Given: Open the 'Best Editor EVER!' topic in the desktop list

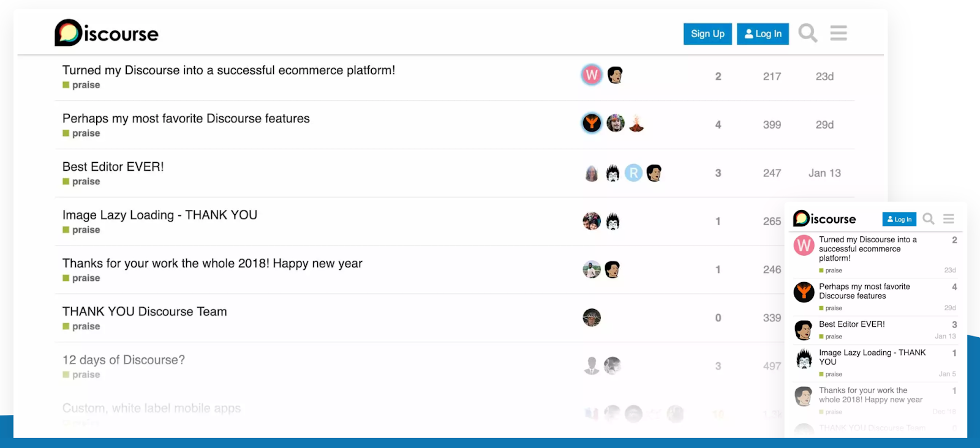Looking at the screenshot, I should tap(113, 167).
